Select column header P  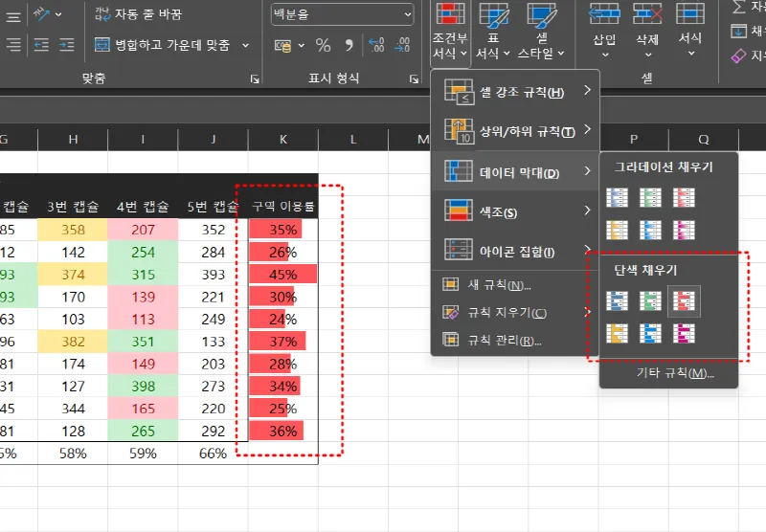coord(634,140)
